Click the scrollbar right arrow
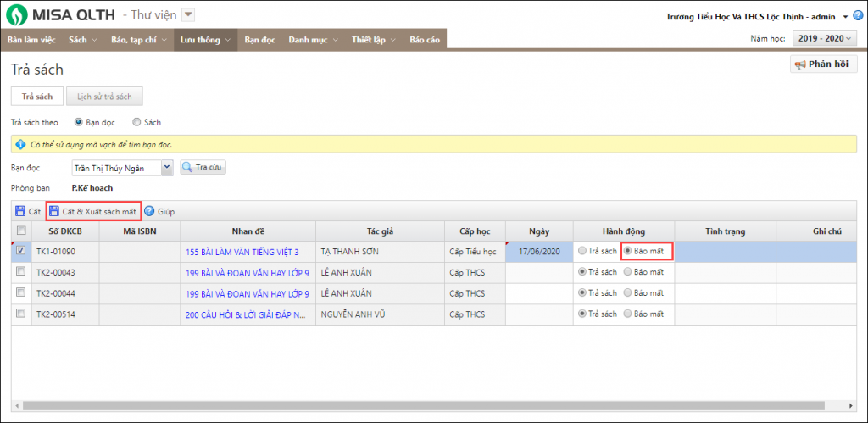 853,406
